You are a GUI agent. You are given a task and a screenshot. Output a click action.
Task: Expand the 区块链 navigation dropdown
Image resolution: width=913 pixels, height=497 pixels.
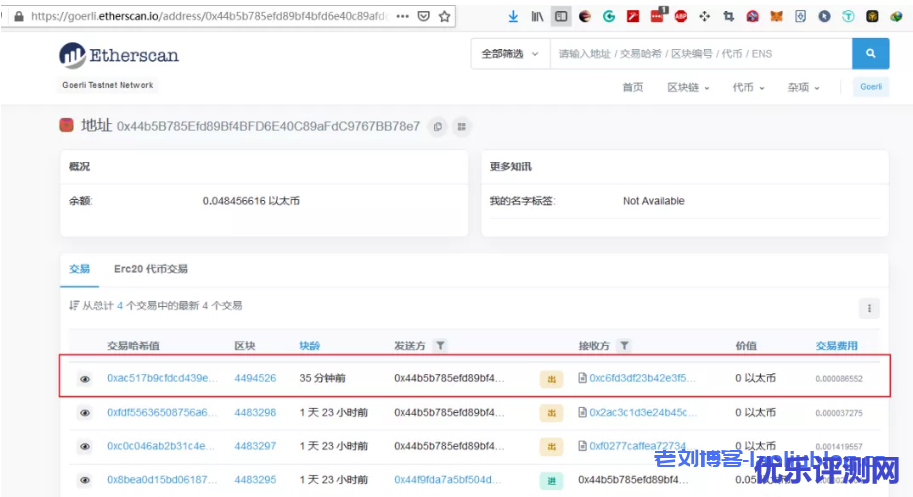[x=688, y=87]
